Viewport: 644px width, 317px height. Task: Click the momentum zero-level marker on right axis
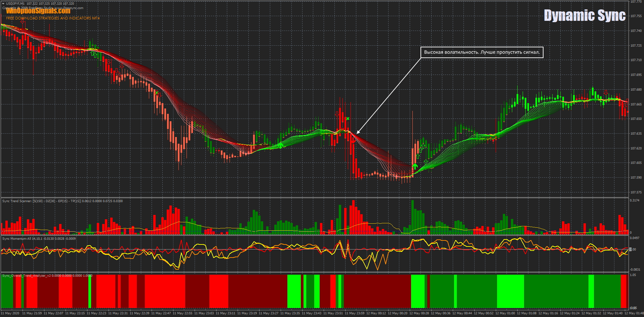(631, 249)
